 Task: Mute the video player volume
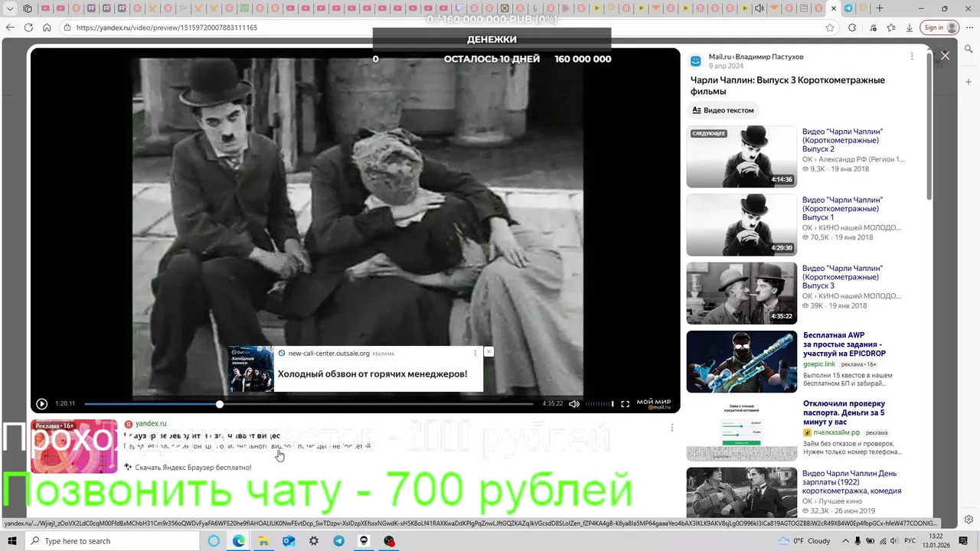[573, 404]
